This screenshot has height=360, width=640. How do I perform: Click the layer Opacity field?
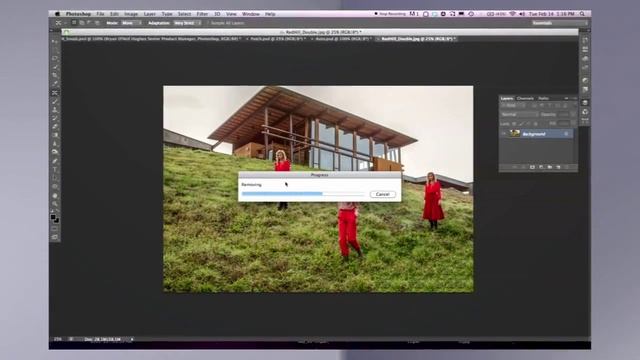[x=564, y=115]
